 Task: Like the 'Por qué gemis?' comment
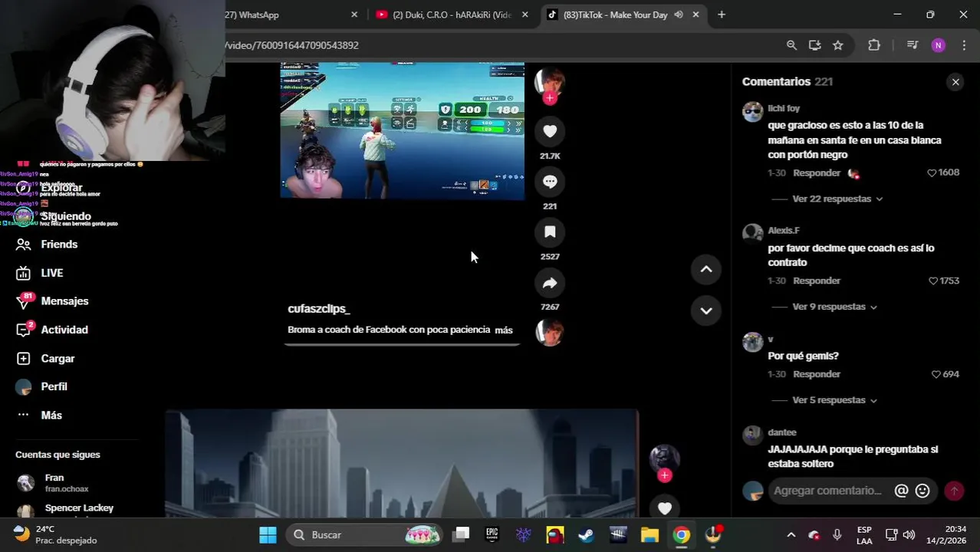[x=936, y=375]
